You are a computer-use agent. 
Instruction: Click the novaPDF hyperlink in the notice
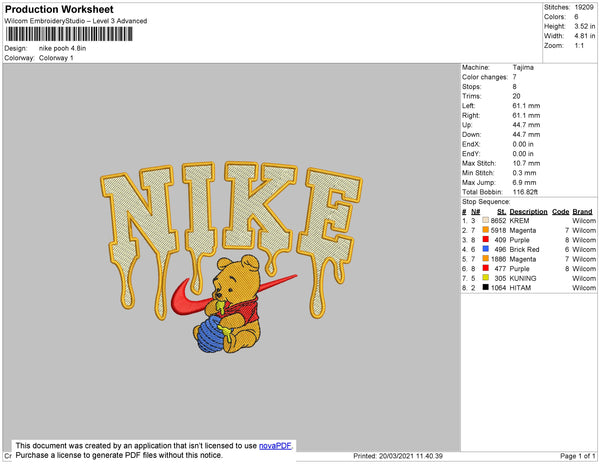click(275, 445)
